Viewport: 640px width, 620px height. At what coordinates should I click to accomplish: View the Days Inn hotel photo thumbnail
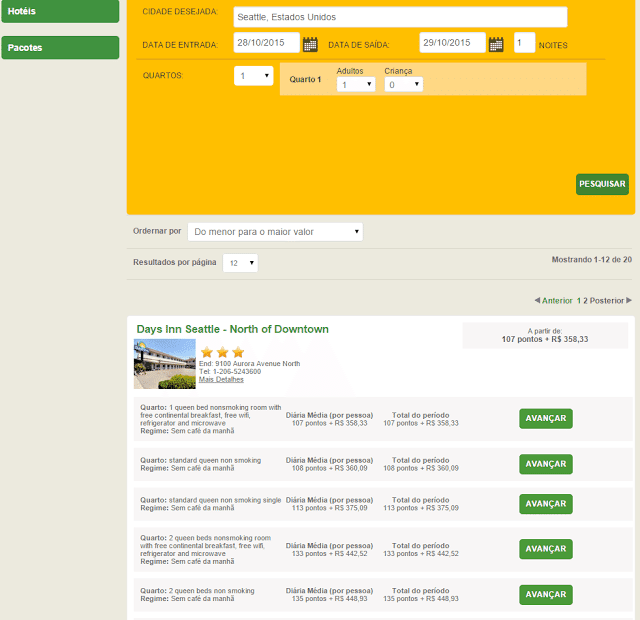(x=164, y=364)
